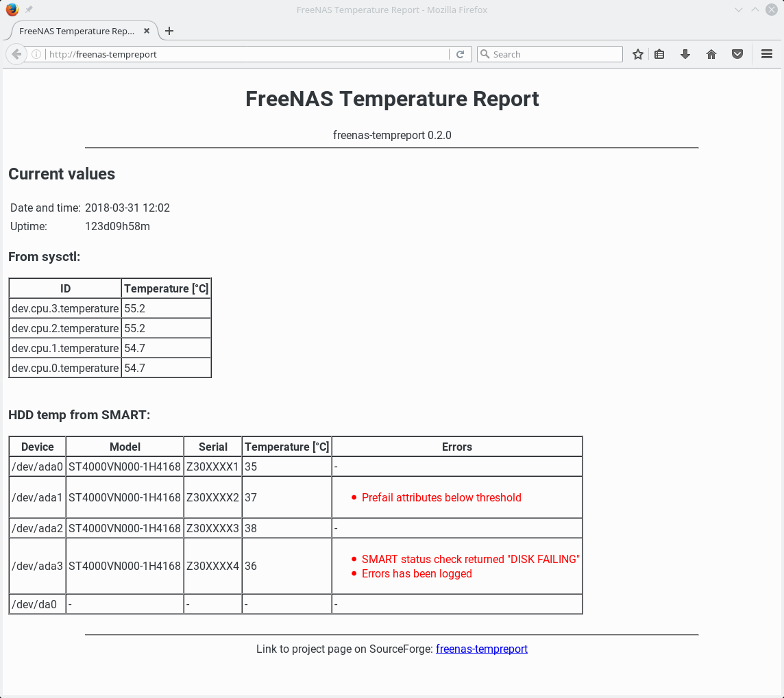This screenshot has width=784, height=698.
Task: Click the pin icon next to Firefox logo
Action: (28, 10)
